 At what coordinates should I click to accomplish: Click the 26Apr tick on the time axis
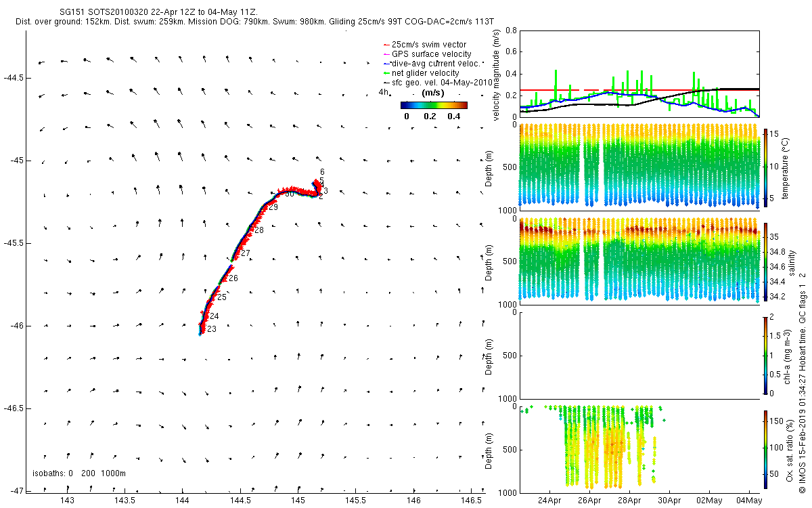[589, 501]
